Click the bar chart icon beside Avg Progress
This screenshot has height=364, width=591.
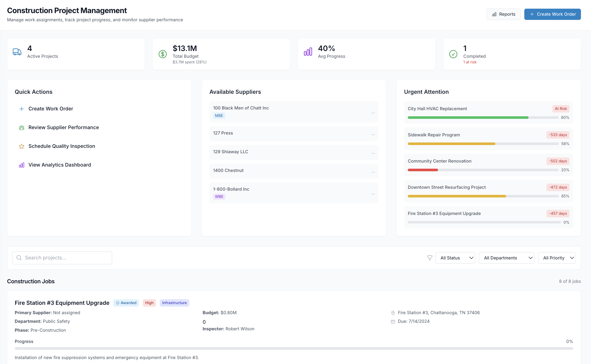(x=308, y=51)
